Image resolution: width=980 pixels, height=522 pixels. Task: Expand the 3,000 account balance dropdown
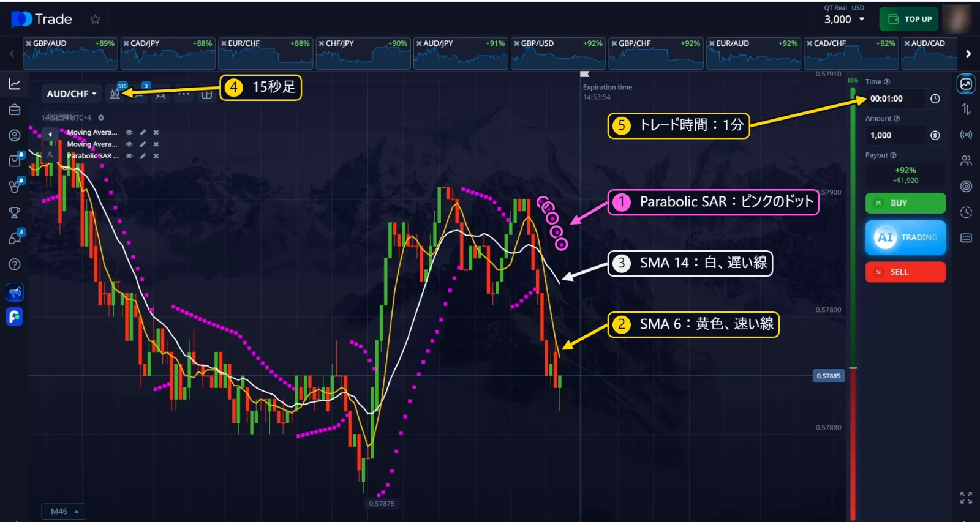pos(845,19)
